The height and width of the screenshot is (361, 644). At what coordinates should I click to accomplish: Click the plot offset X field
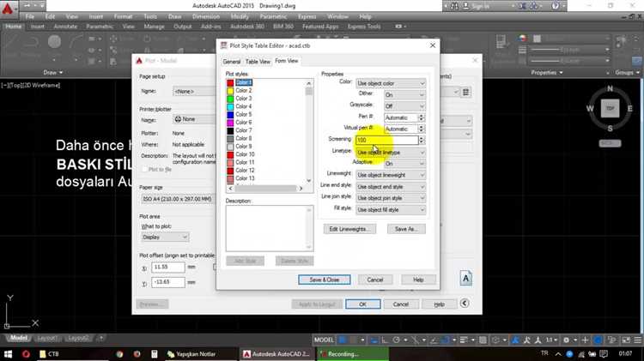click(x=168, y=268)
